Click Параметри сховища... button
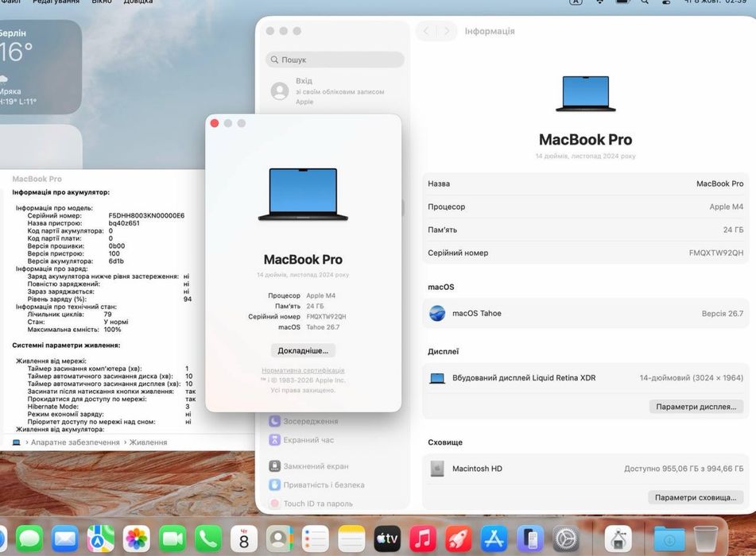 (696, 497)
